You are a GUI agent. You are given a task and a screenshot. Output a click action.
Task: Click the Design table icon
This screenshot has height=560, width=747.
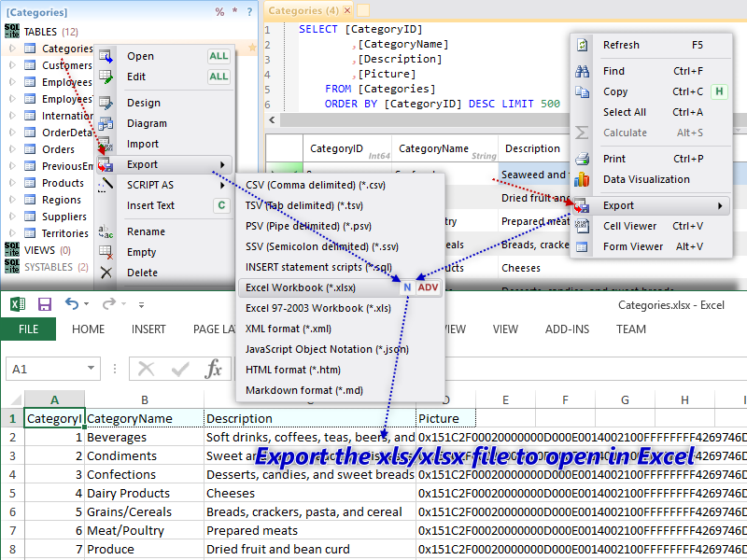click(106, 103)
